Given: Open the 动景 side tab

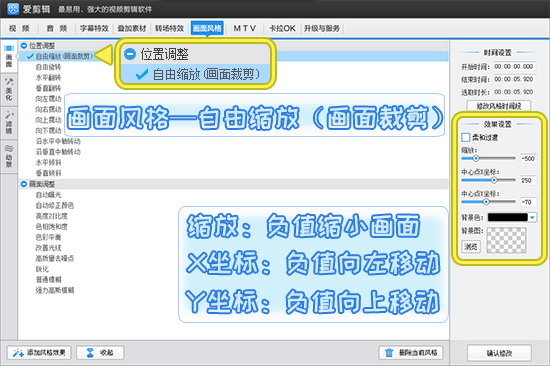Looking at the screenshot, I should 9,157.
